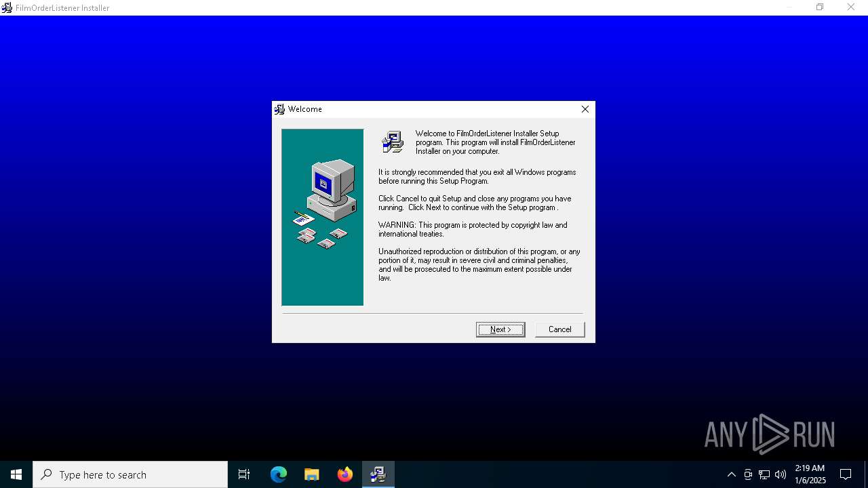
Task: Launch Firefox from the taskbar
Action: 345,474
